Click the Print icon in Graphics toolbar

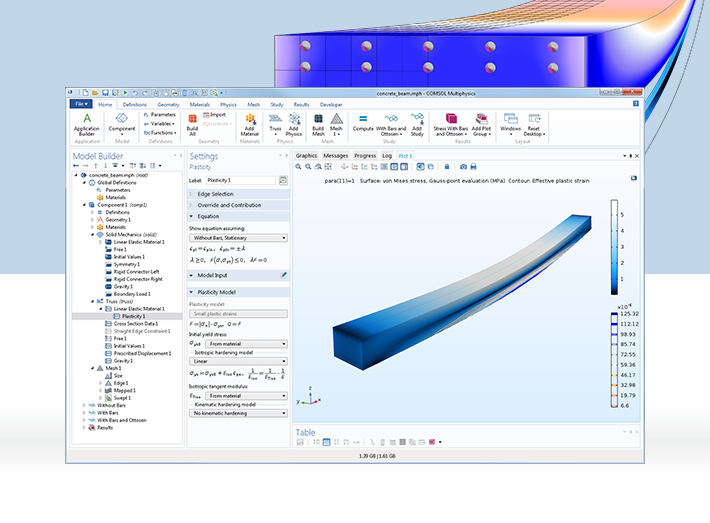click(x=473, y=167)
